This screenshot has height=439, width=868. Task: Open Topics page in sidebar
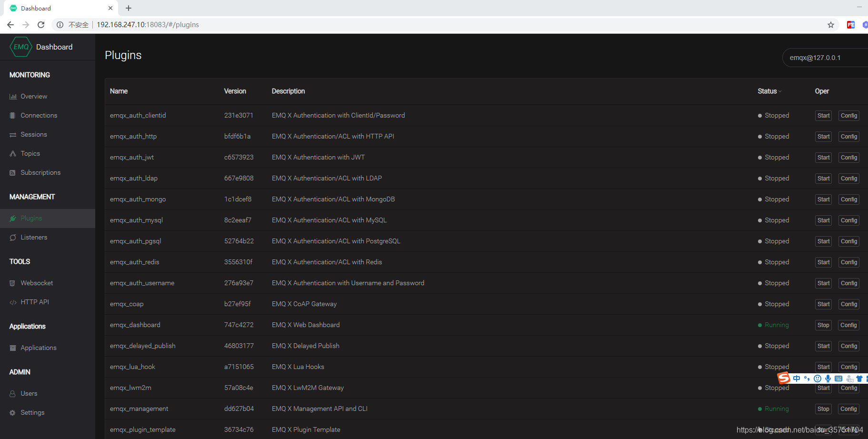tap(30, 154)
